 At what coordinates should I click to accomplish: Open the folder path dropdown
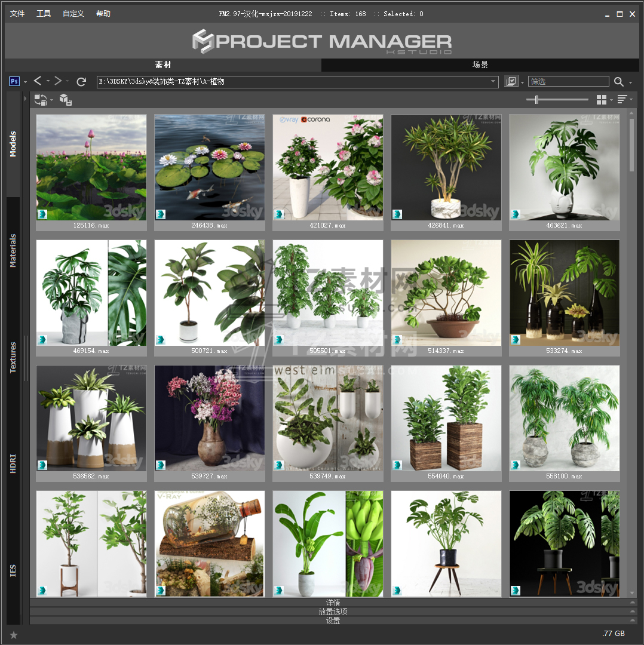pyautogui.click(x=493, y=82)
